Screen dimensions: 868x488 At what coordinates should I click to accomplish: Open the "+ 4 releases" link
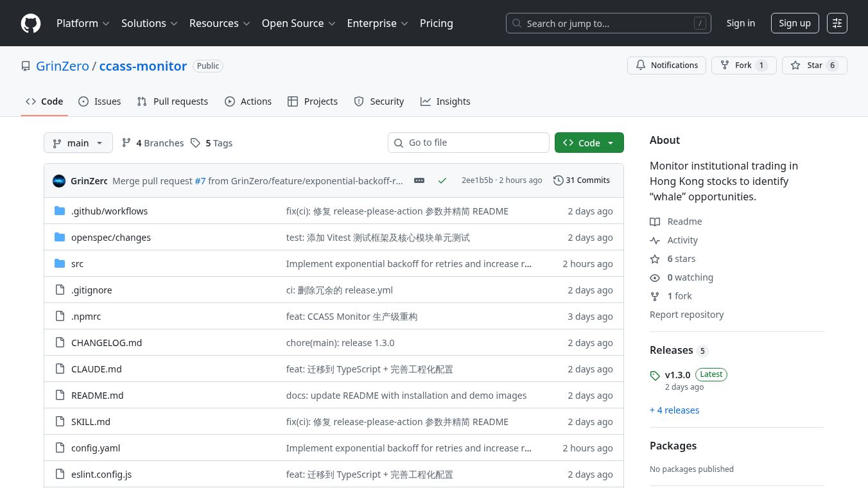tap(674, 410)
